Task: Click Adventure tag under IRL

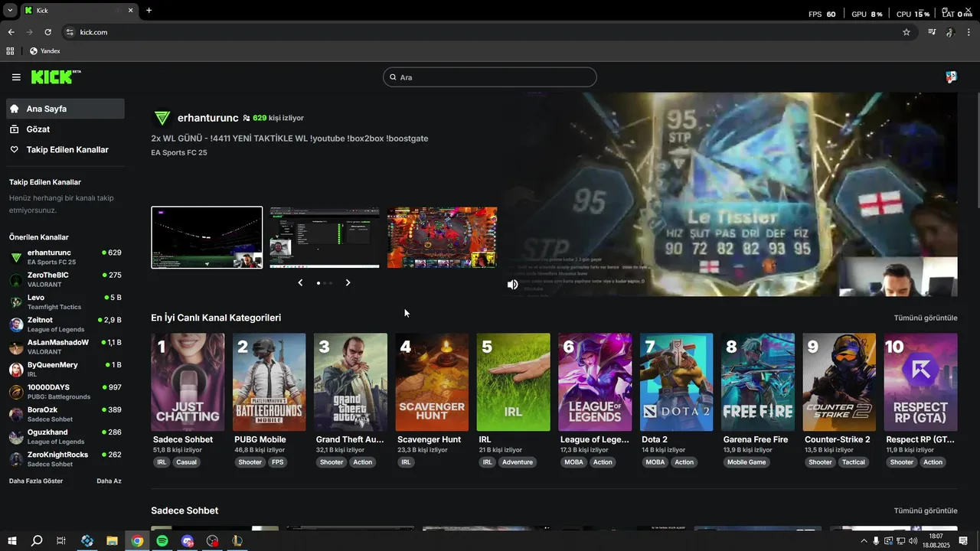Action: tap(518, 462)
